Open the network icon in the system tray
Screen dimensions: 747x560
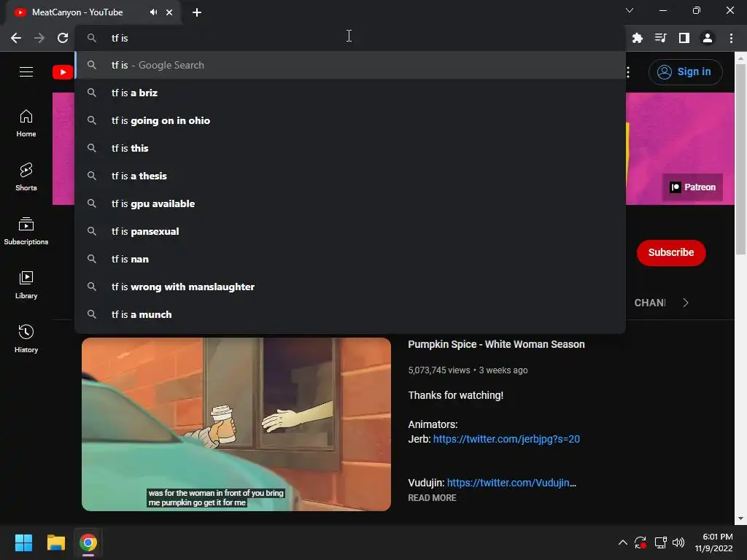pyautogui.click(x=660, y=542)
